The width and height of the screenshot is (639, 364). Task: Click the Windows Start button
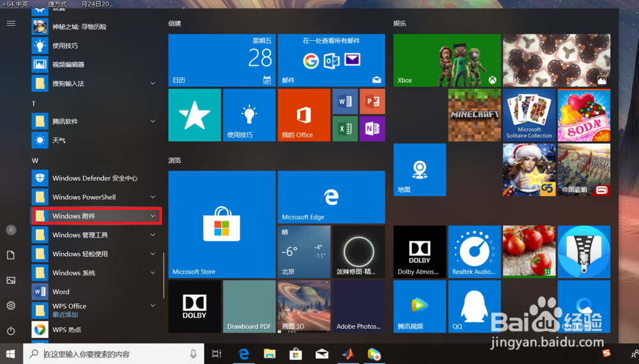(x=11, y=354)
